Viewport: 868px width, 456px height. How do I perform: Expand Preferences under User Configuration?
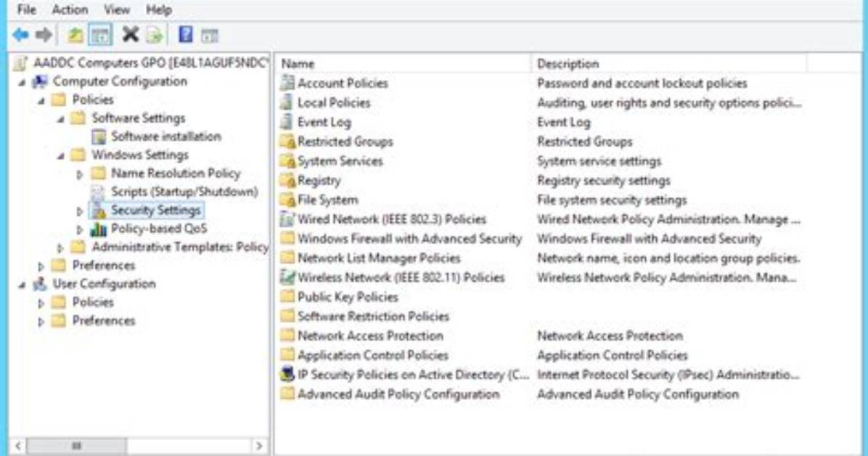(41, 321)
